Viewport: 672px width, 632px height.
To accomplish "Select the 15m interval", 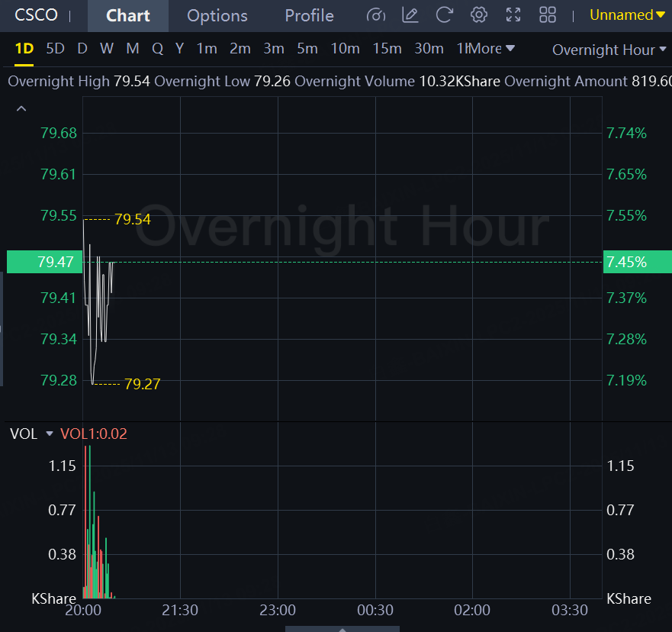I will pos(387,49).
